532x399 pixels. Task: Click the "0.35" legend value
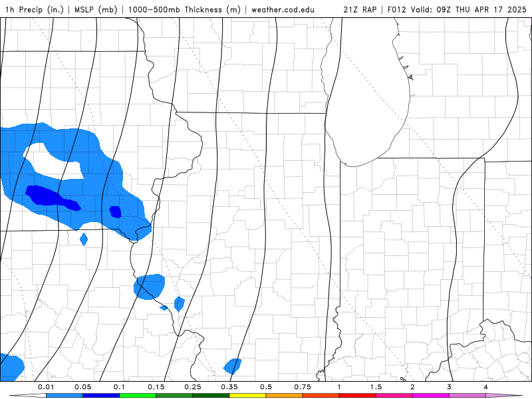229,387
